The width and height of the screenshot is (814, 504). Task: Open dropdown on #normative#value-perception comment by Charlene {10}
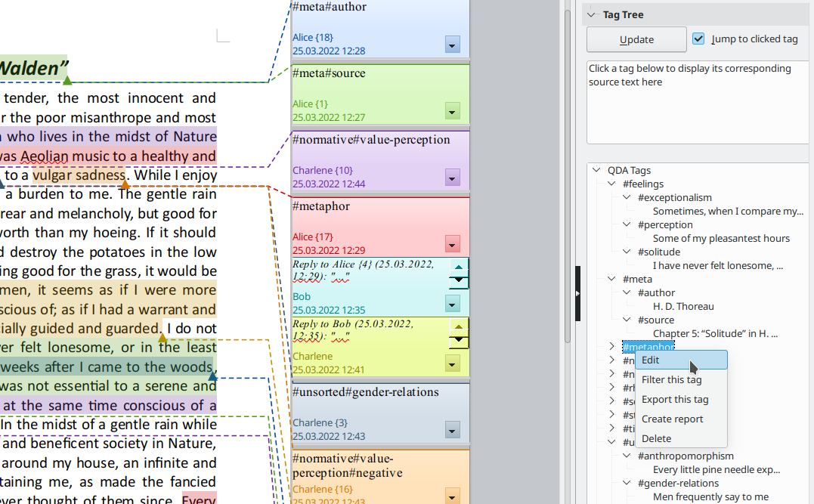(x=452, y=178)
